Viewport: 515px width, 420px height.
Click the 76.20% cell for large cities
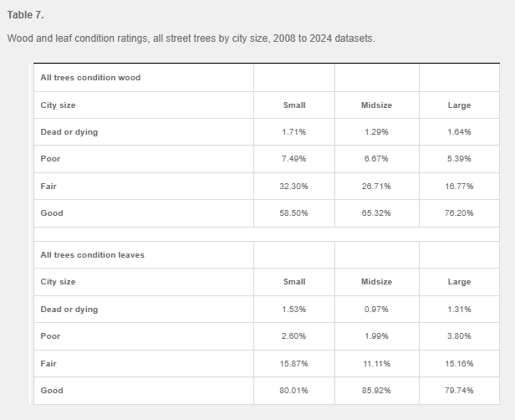(x=459, y=213)
